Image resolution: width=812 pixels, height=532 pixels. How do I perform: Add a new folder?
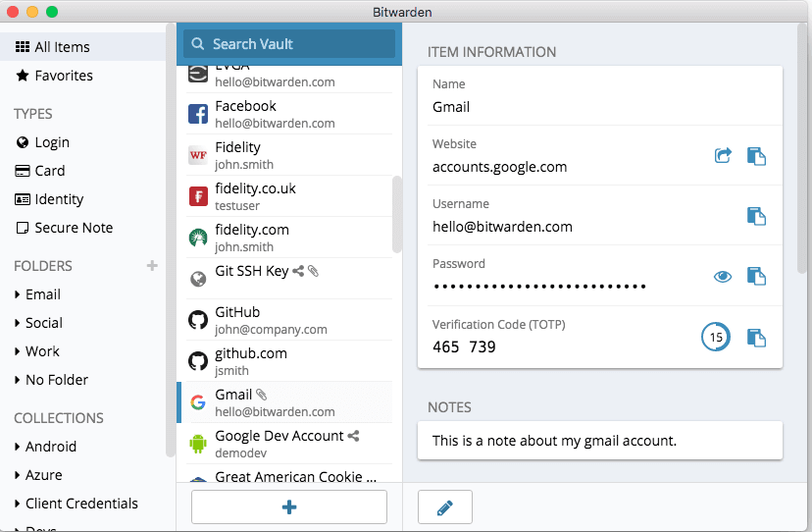click(152, 265)
